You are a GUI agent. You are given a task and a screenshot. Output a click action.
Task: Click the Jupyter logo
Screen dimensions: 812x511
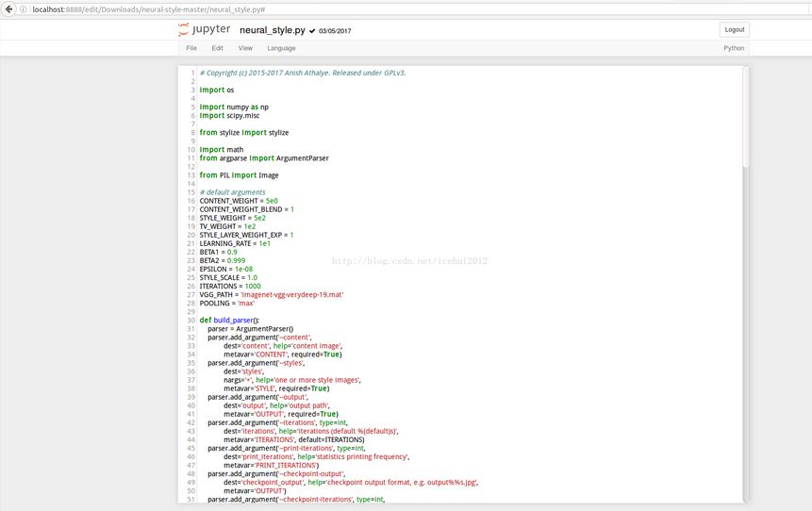click(204, 30)
